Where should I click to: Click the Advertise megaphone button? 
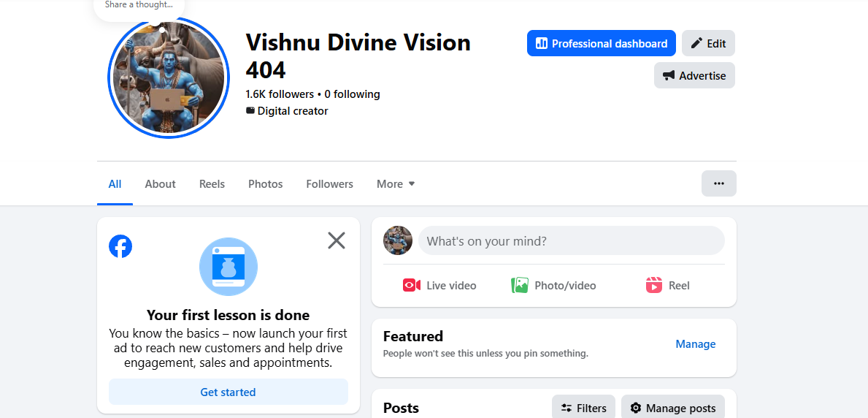tap(694, 75)
